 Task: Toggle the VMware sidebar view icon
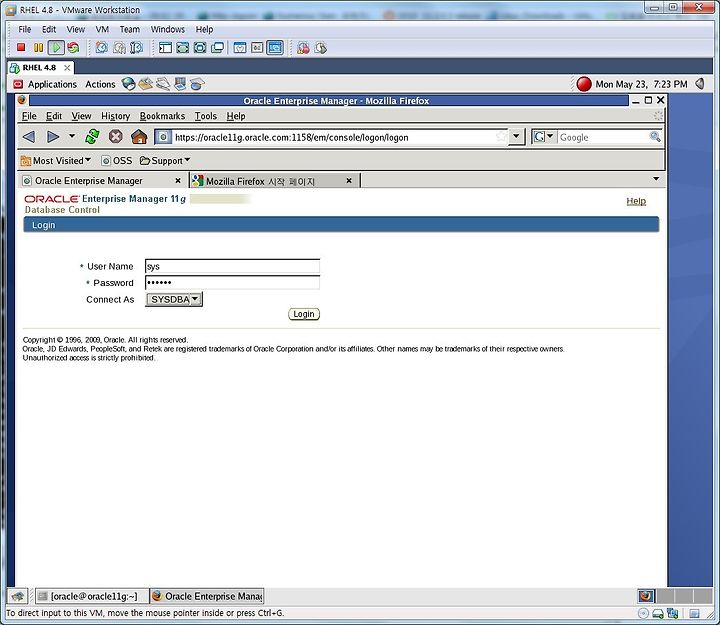pos(165,47)
